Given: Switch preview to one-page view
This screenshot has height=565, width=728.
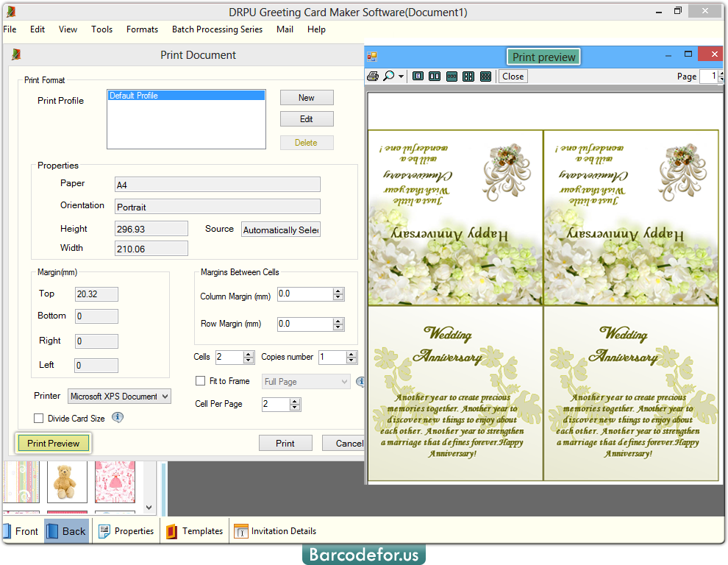Looking at the screenshot, I should tap(418, 76).
